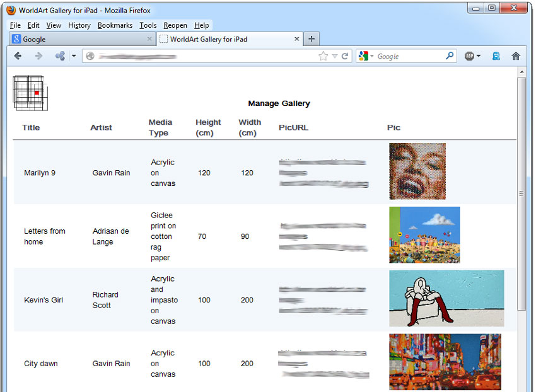This screenshot has width=536, height=392.
Task: Reload the page with the refresh icon
Action: 345,56
